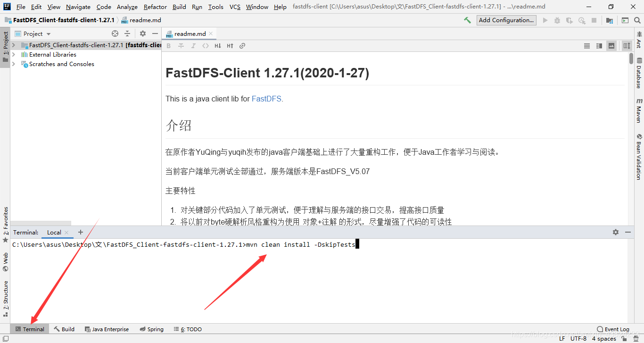Expand FastDFS_Client-fastdfs-client-1.27.1 project node
644x343 pixels.
point(14,45)
